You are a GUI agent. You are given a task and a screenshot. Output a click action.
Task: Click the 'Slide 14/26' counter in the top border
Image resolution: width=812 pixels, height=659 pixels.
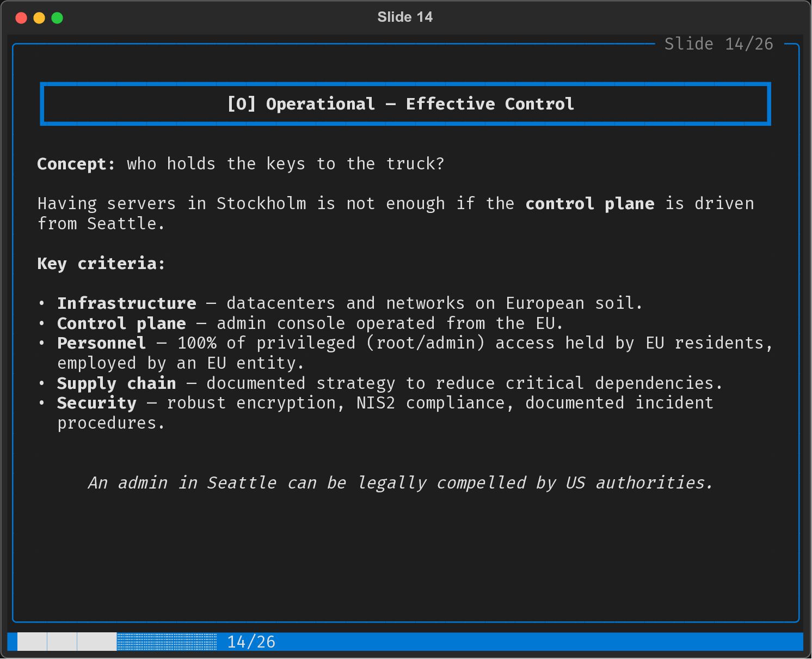pyautogui.click(x=718, y=44)
